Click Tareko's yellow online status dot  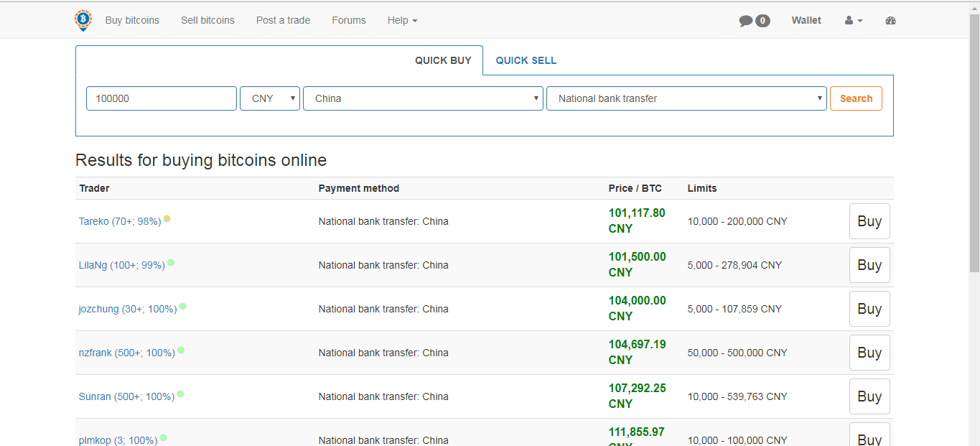point(167,218)
